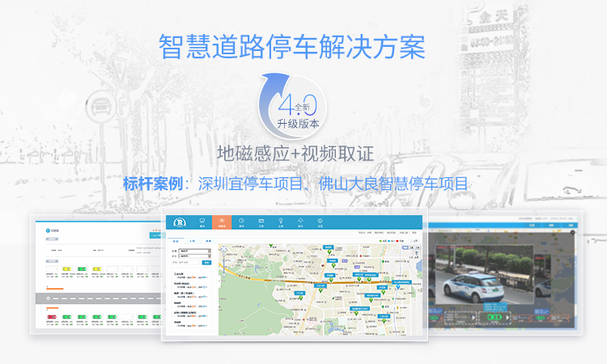Click the play arrow in the left dashed slot
Screen dimensions: 607x364
[x=473, y=318]
